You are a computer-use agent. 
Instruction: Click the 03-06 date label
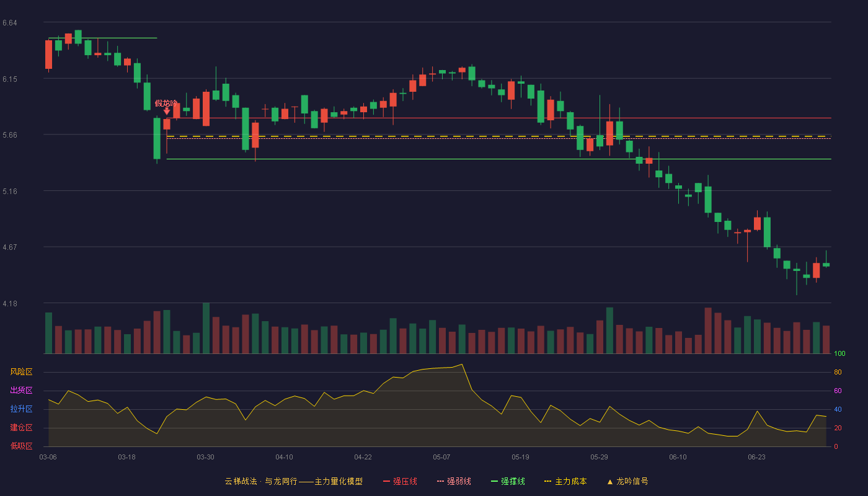point(48,457)
